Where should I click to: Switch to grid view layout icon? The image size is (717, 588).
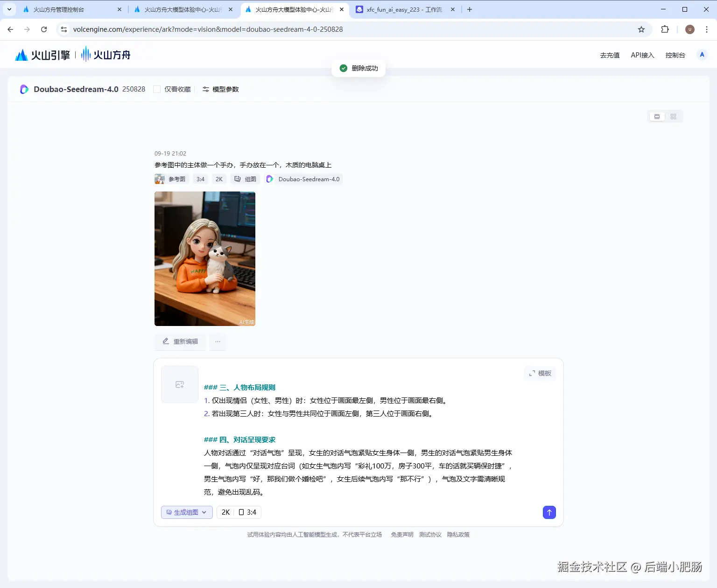673,116
